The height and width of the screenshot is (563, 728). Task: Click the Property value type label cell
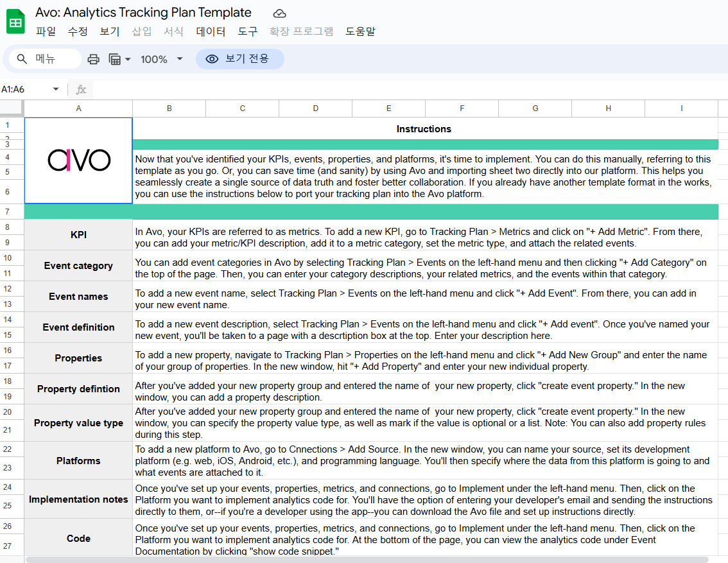[x=78, y=423]
